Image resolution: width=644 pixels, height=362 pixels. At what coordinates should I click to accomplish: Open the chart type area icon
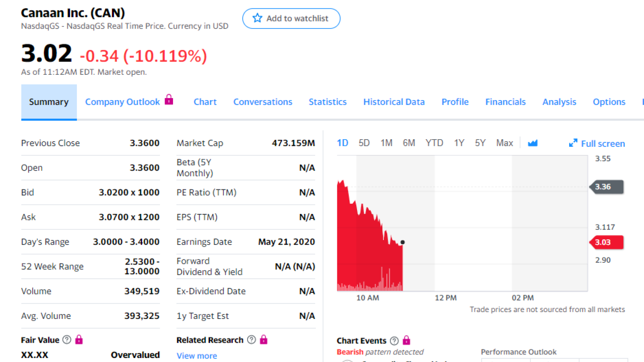click(533, 143)
